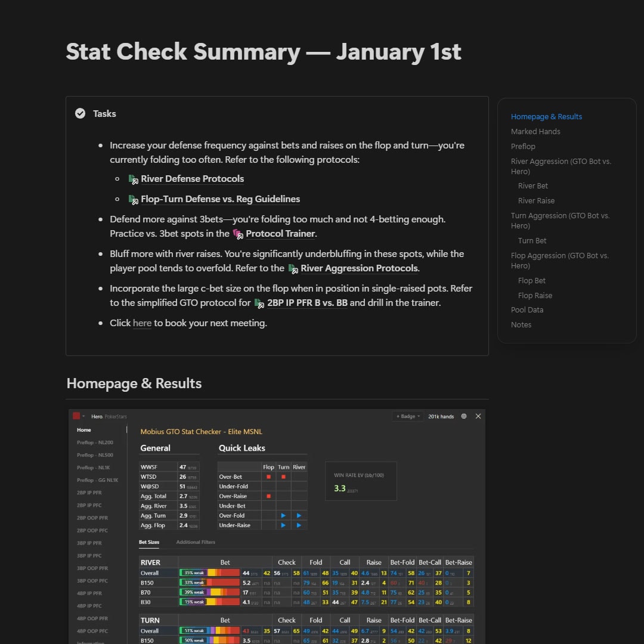The image size is (644, 644).
Task: Click River B30 15% weak bar
Action: point(209,602)
